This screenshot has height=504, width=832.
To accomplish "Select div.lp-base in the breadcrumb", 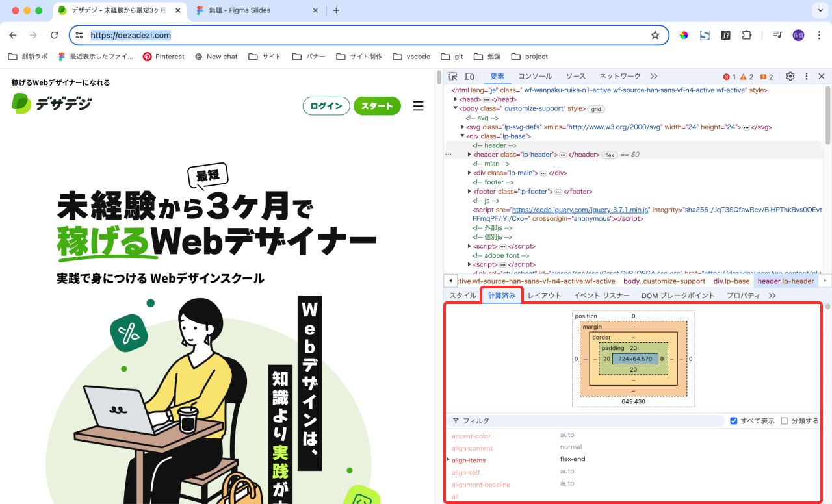I will tap(731, 281).
